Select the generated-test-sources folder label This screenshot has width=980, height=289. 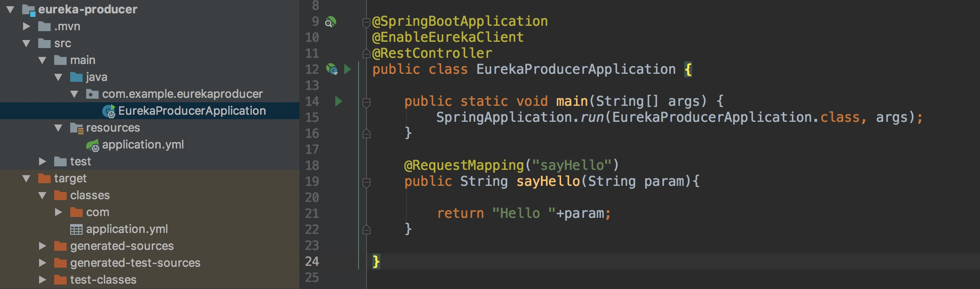(135, 263)
